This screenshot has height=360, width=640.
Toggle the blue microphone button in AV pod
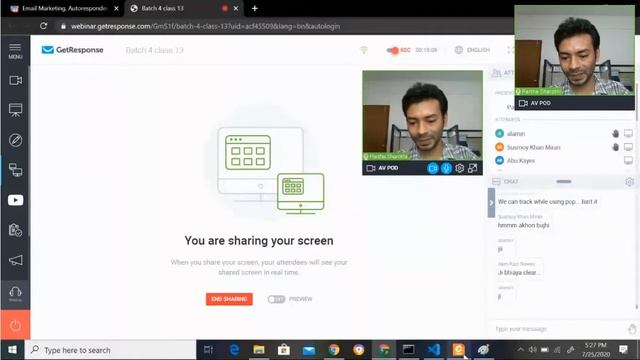[446, 168]
